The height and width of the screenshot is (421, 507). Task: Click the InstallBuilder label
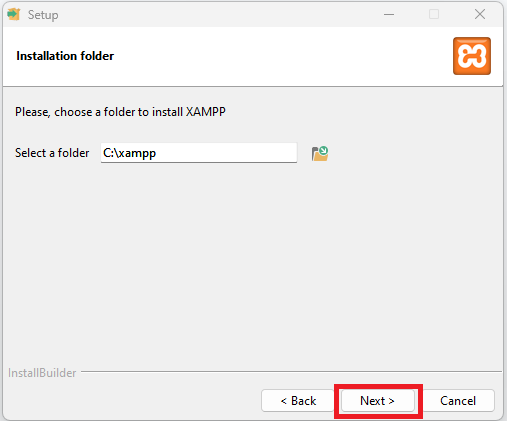point(42,373)
